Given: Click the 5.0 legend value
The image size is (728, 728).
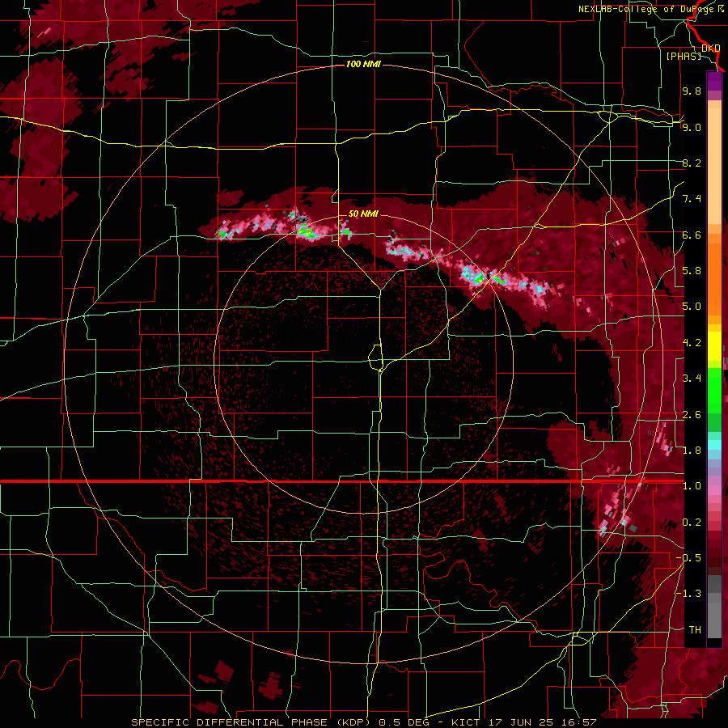Looking at the screenshot, I should pos(692,307).
